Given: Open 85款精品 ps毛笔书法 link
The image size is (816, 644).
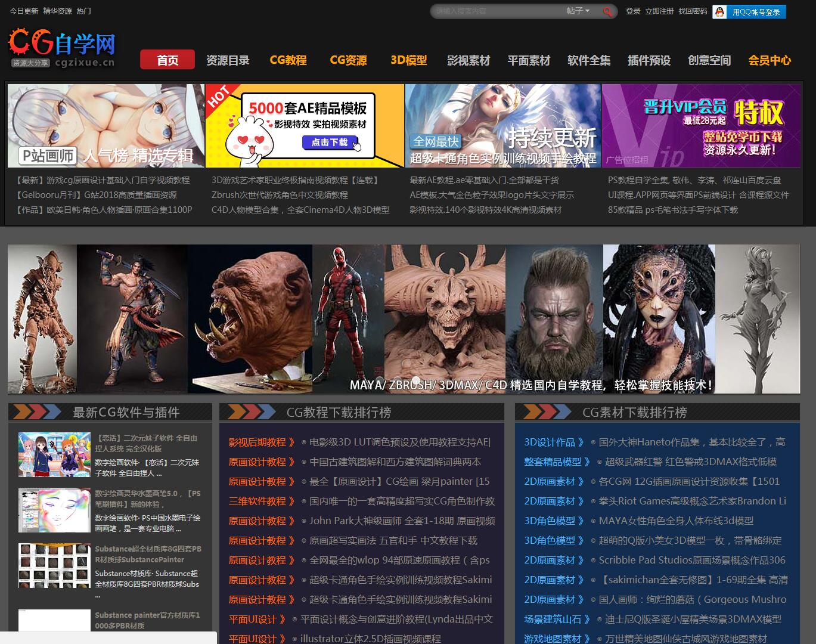Looking at the screenshot, I should (x=673, y=210).
